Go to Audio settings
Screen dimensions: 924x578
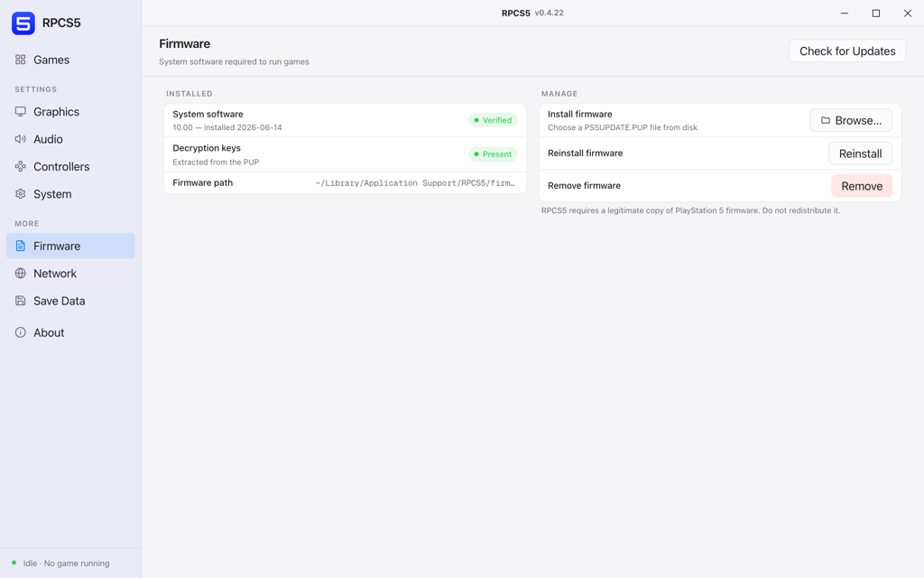(70, 139)
